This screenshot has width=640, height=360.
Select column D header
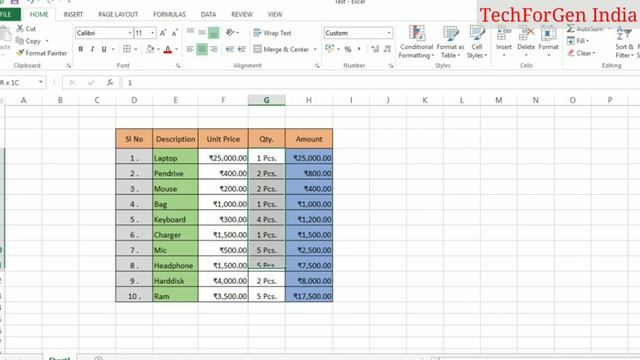(134, 100)
